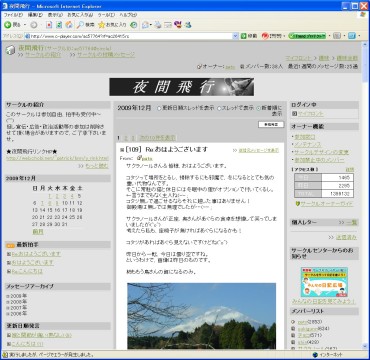Click the Home house icon
Viewport: 370px width, 360px height.
point(69,25)
